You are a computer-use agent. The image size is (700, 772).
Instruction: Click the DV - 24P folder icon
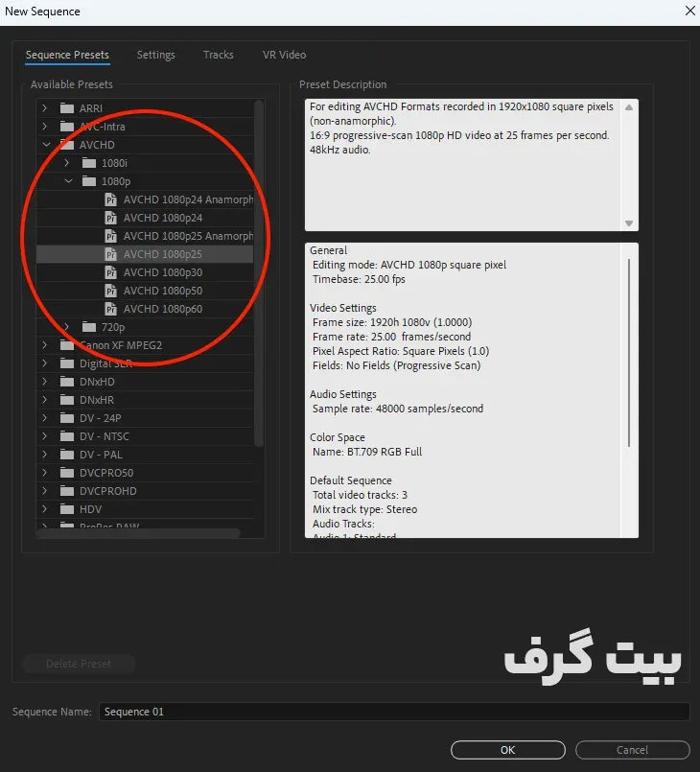(67, 418)
